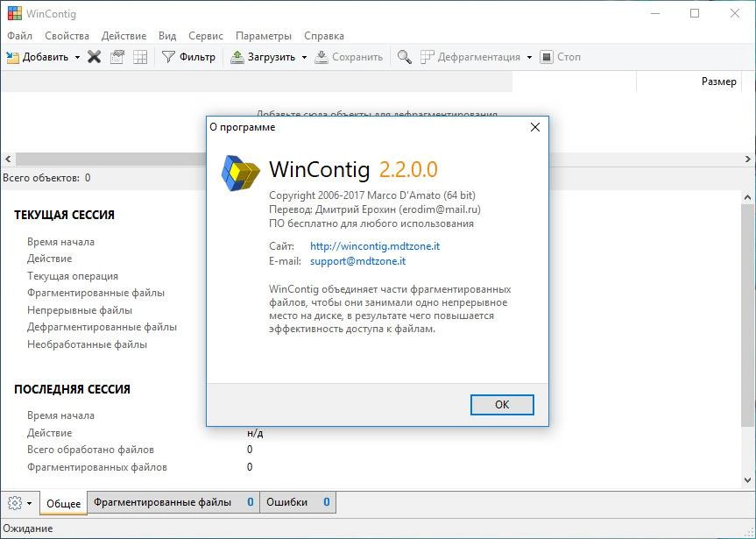Open the Справка menu
The width and height of the screenshot is (756, 539).
pyautogui.click(x=324, y=36)
